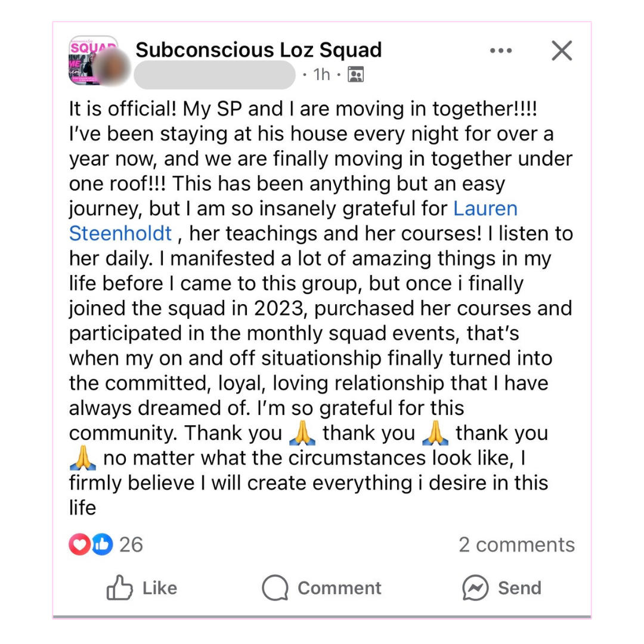Open the 2 comments link
This screenshot has height=644, width=644.
point(516,544)
